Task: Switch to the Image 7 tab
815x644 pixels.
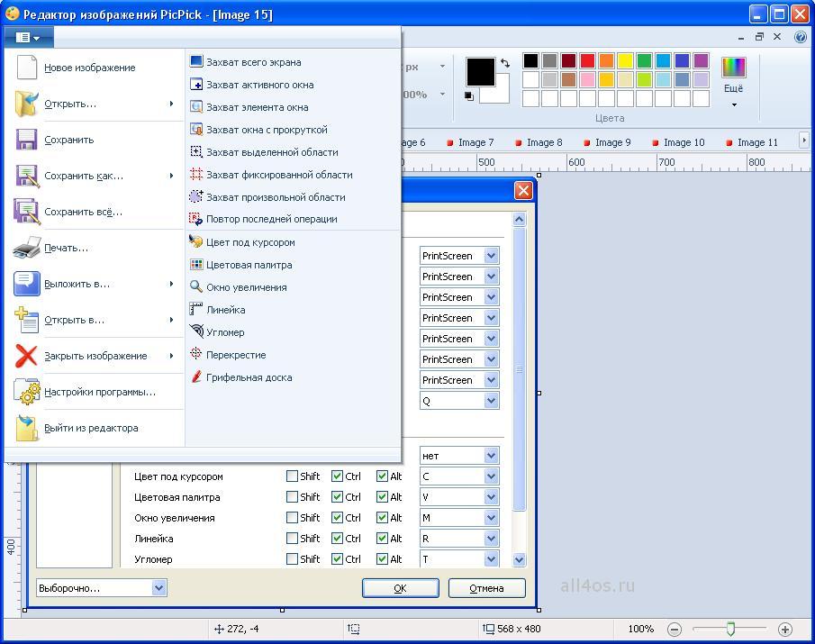Action: (x=471, y=142)
